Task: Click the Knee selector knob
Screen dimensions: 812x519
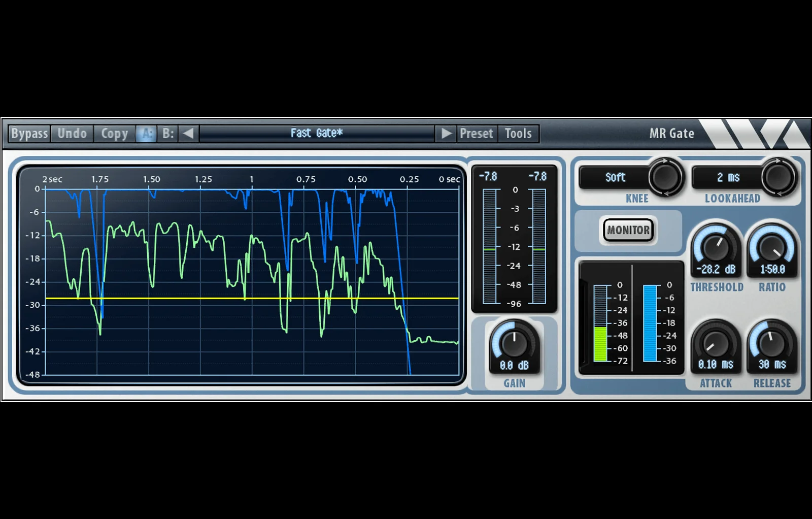Action: (x=666, y=177)
